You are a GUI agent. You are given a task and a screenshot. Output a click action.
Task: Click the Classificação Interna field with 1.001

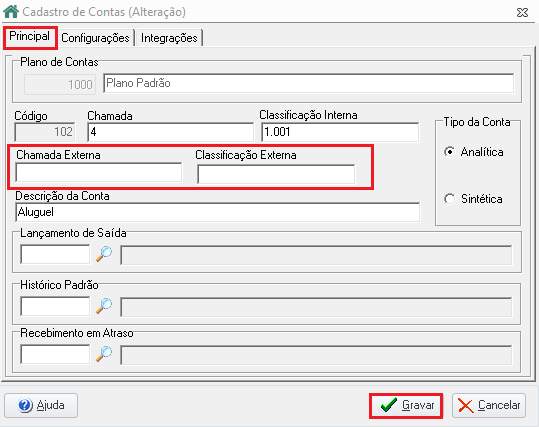[340, 132]
